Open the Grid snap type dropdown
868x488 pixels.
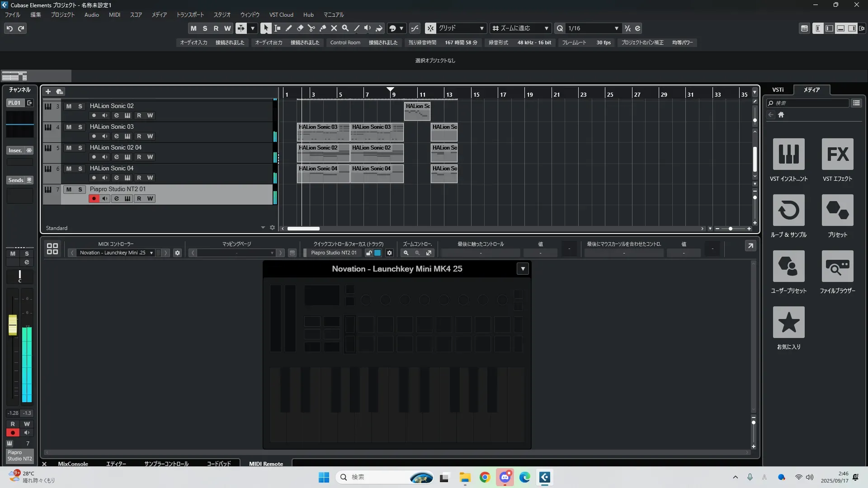481,28
